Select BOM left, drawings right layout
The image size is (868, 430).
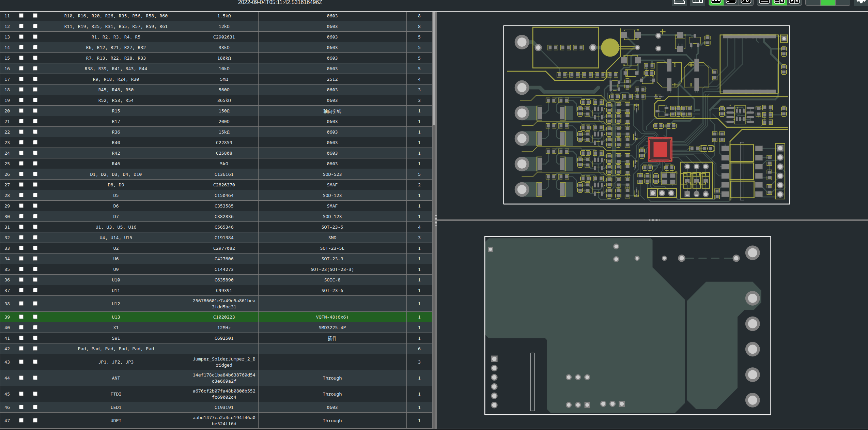pos(779,2)
